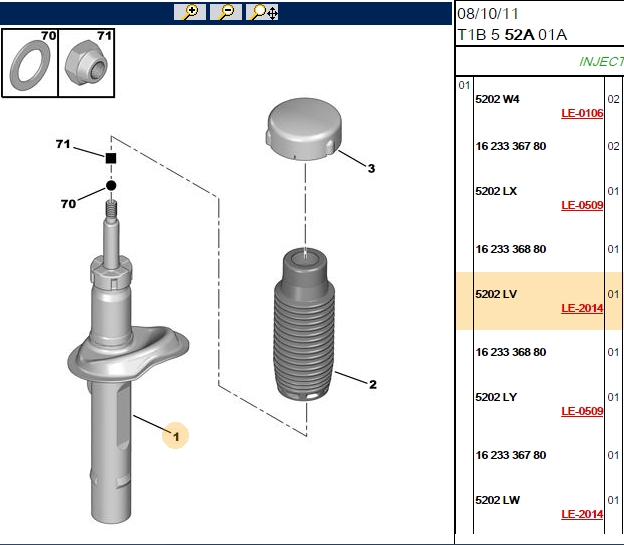Click the 08/10/11 date text
The image size is (624, 545).
tap(488, 14)
